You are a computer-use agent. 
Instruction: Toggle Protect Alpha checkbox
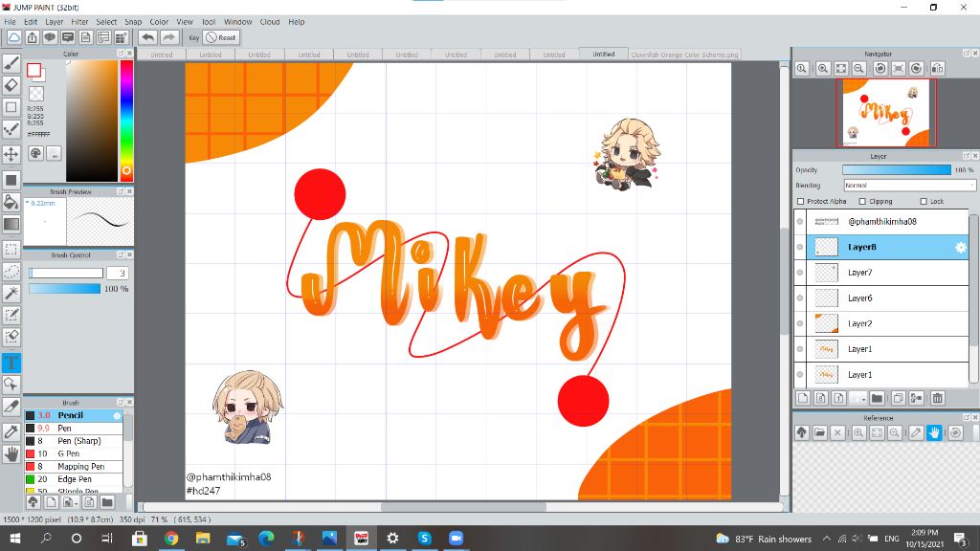[801, 201]
